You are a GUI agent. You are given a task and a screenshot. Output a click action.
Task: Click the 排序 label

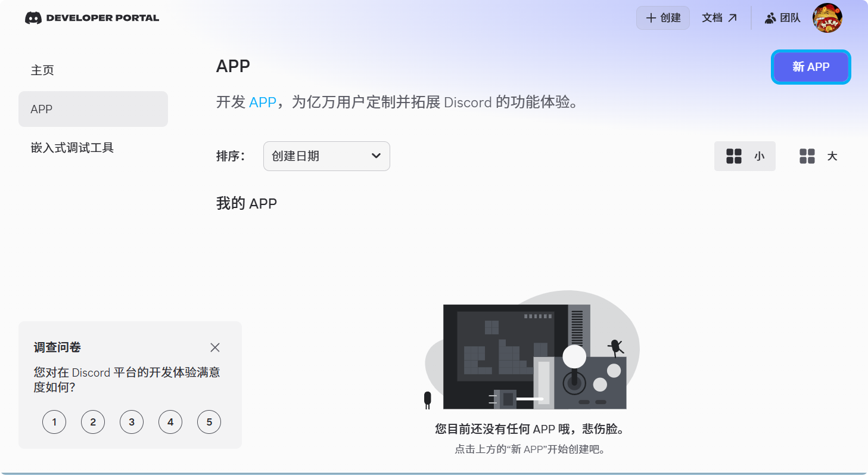tap(231, 156)
